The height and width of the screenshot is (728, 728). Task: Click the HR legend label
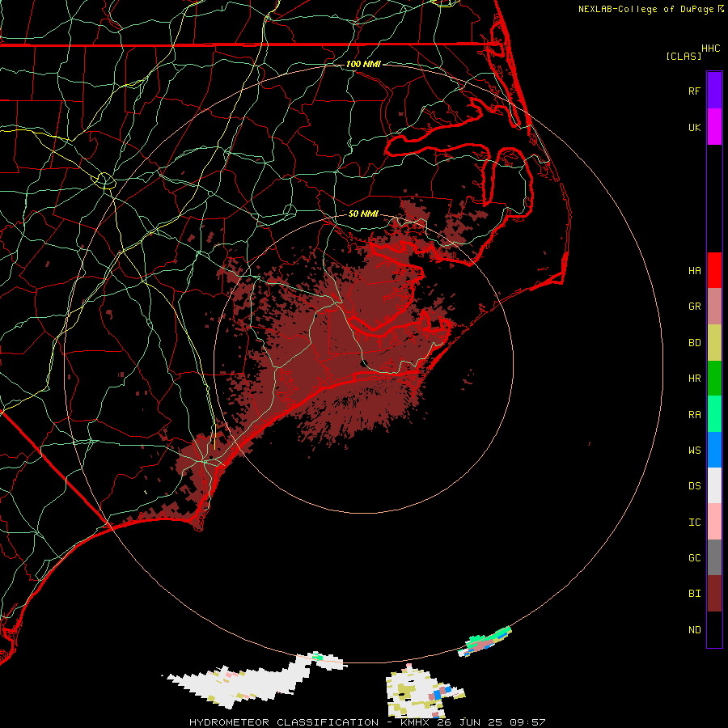[694, 379]
